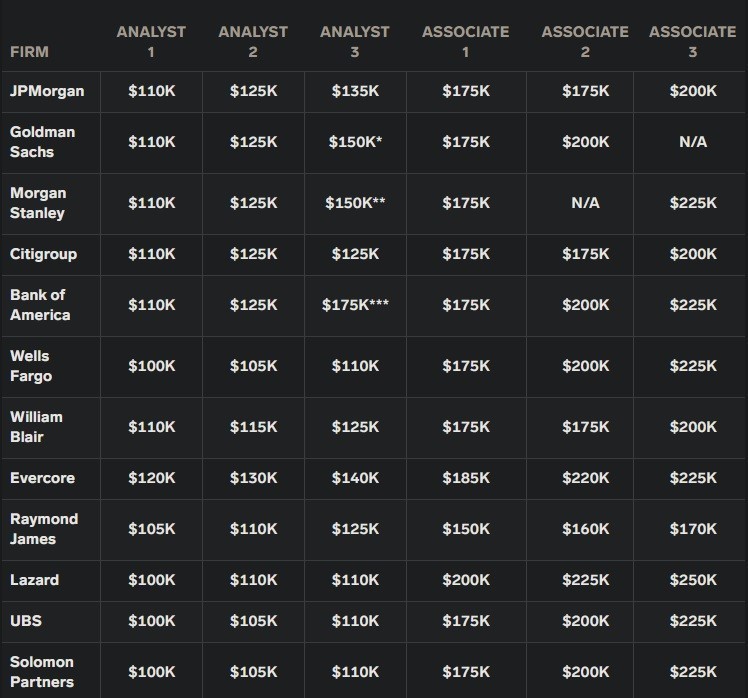The width and height of the screenshot is (748, 698).
Task: Select Evercore's $185K Associate 1 cell
Action: [x=466, y=478]
